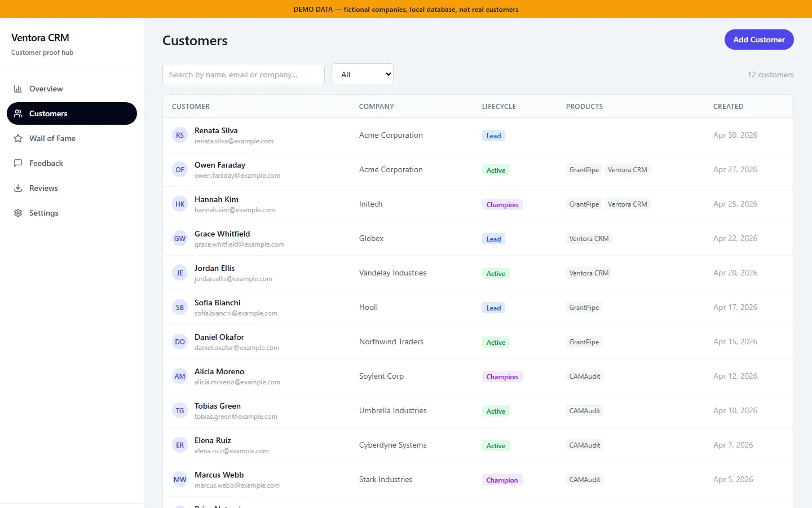
Task: Click the Active badge for Owen Faraday
Action: tap(496, 170)
